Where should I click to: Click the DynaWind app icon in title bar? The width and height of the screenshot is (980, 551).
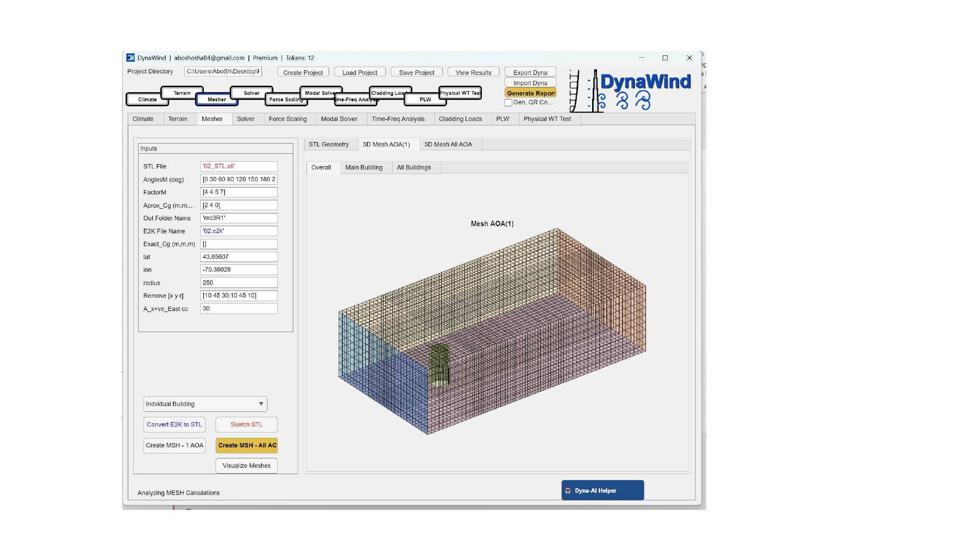click(131, 58)
